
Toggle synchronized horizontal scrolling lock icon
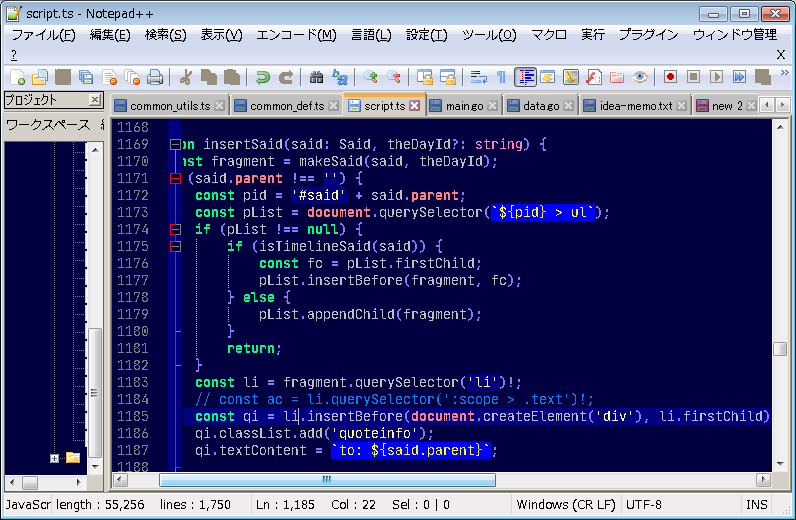tap(448, 77)
